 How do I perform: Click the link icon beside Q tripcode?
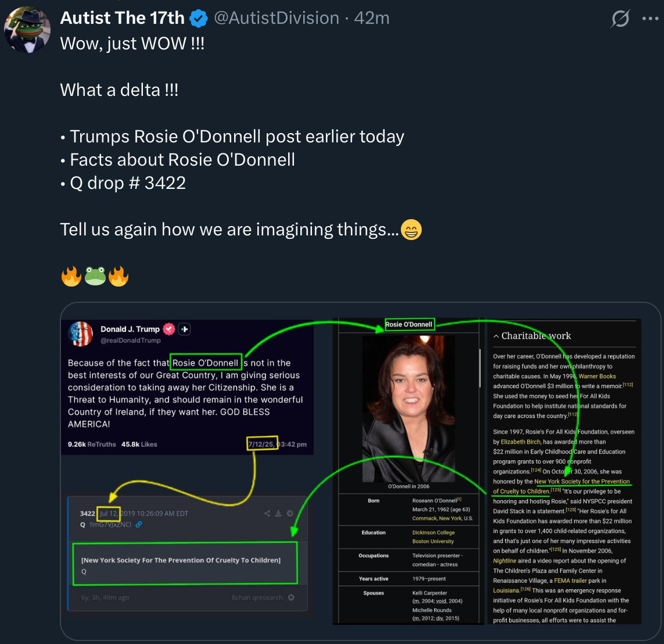139,524
